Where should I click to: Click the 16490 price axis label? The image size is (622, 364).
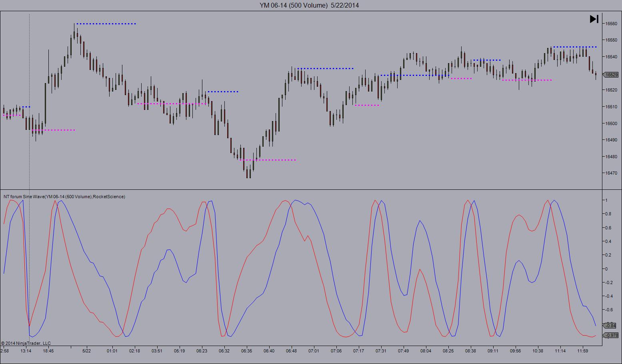point(611,140)
